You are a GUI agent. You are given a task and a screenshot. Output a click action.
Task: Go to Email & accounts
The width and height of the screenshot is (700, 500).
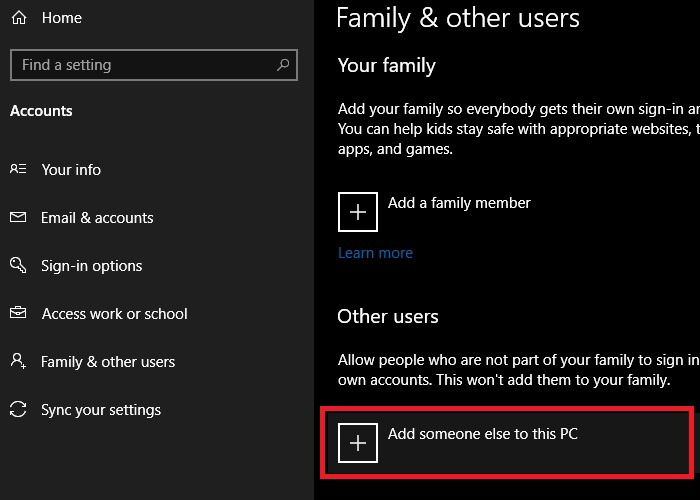(x=97, y=218)
